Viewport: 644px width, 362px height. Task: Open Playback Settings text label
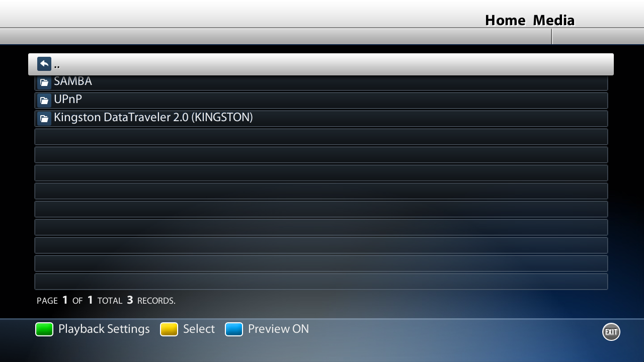[x=104, y=329]
